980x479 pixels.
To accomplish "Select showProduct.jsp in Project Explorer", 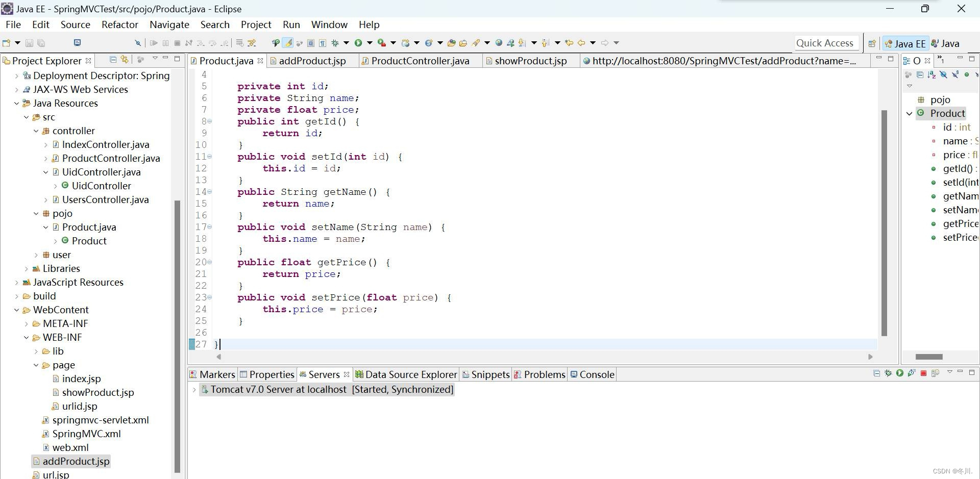I will [x=97, y=392].
